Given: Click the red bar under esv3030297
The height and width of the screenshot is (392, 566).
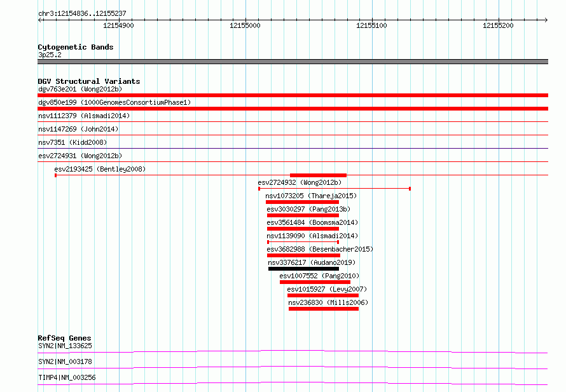Looking at the screenshot, I should pyautogui.click(x=303, y=215).
